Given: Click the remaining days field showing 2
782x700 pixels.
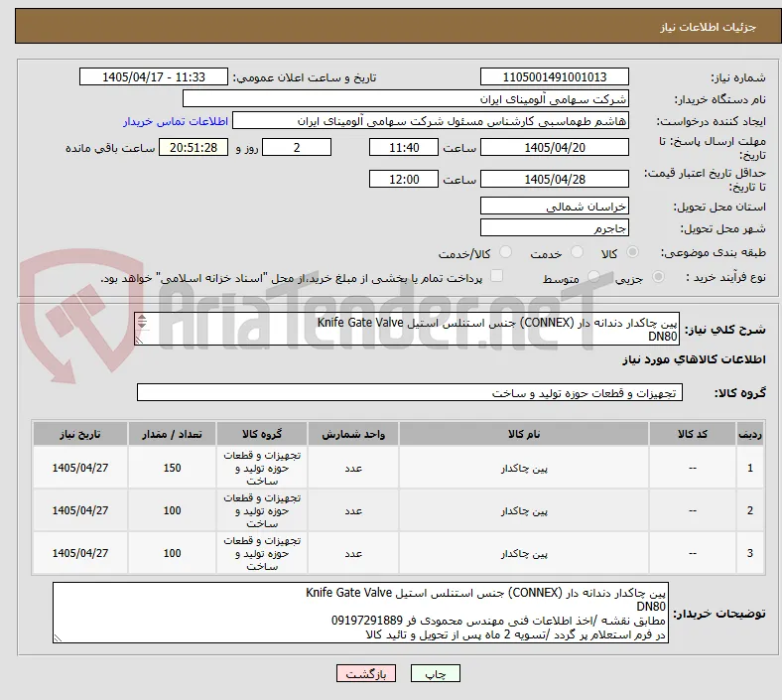Looking at the screenshot, I should pos(297,147).
